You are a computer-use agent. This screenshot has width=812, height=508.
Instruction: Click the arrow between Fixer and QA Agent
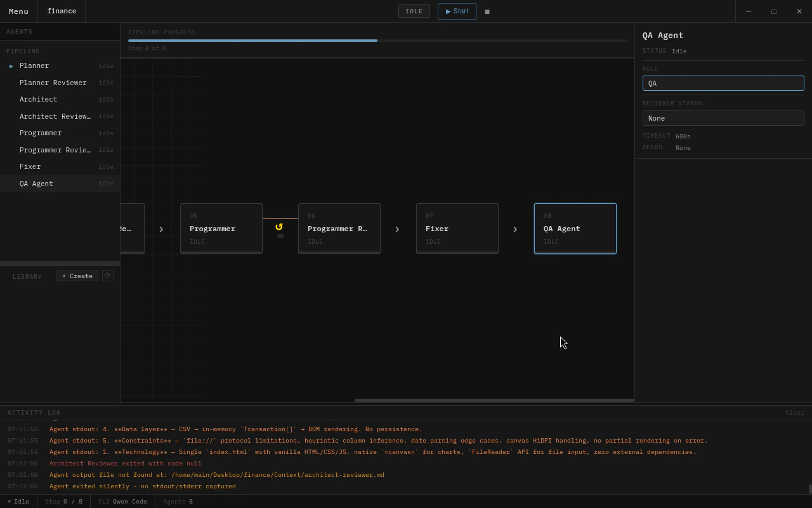pyautogui.click(x=515, y=229)
